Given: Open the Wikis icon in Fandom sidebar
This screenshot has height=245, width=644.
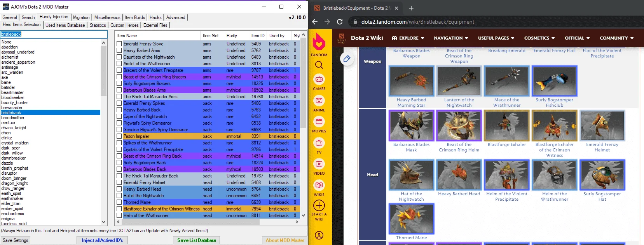Looking at the screenshot, I should click(319, 185).
